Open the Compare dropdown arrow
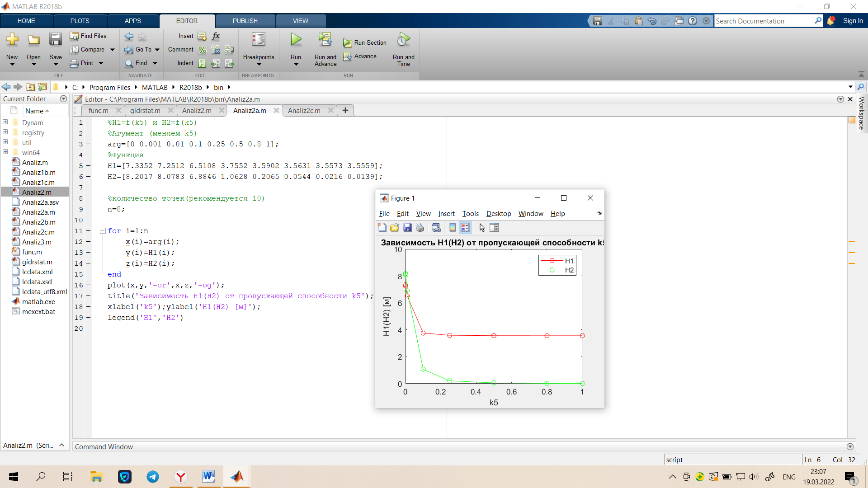The image size is (868, 488). [x=112, y=50]
